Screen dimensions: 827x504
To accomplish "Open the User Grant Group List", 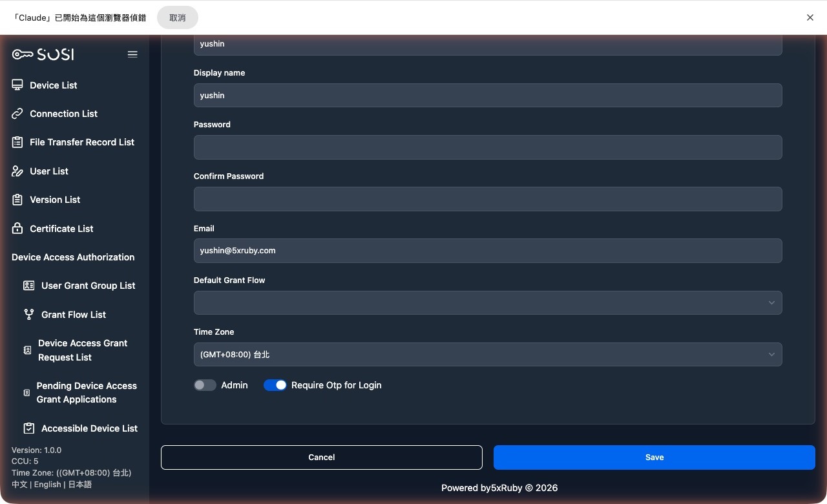I will point(88,285).
